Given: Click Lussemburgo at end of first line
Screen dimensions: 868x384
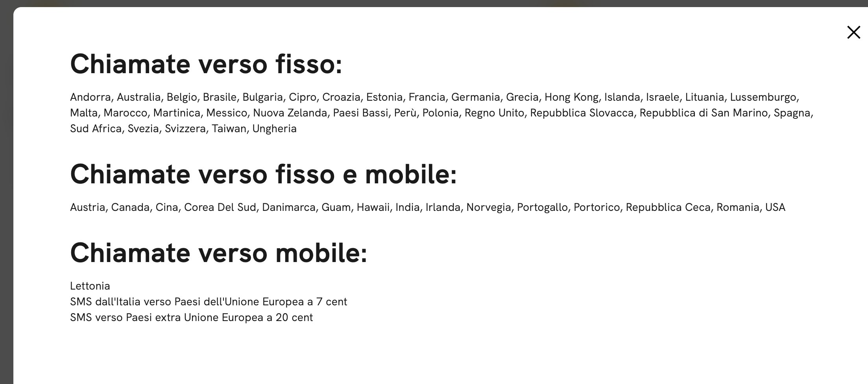Looking at the screenshot, I should coord(763,97).
